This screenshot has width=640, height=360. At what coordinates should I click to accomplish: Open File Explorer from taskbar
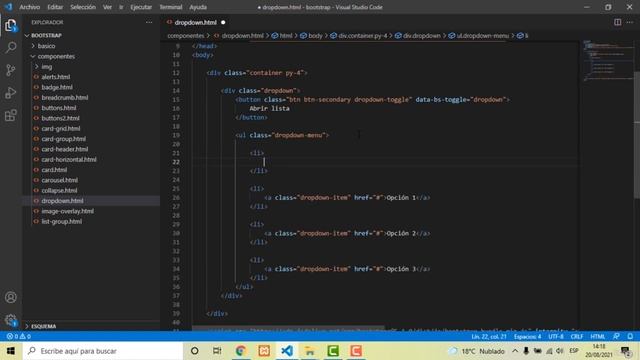[310, 351]
